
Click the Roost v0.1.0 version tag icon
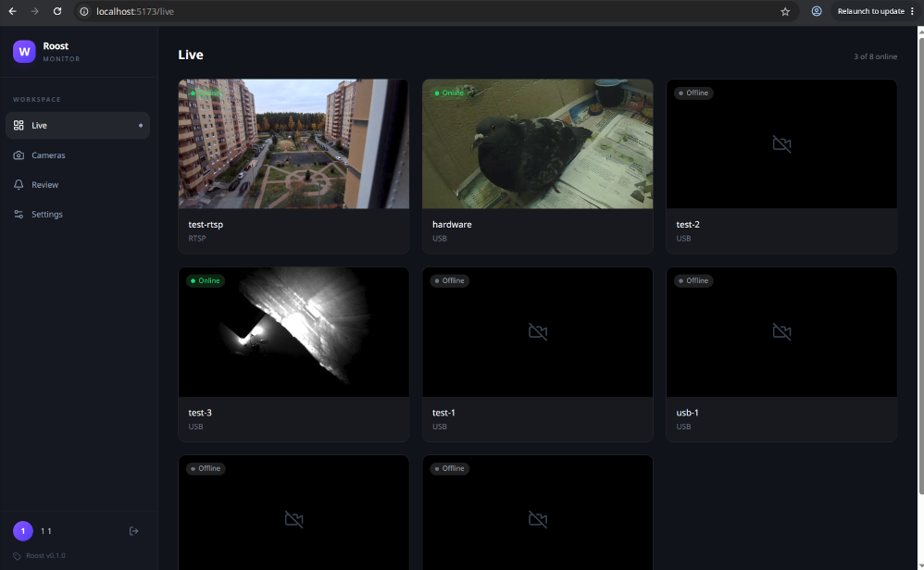(17, 556)
